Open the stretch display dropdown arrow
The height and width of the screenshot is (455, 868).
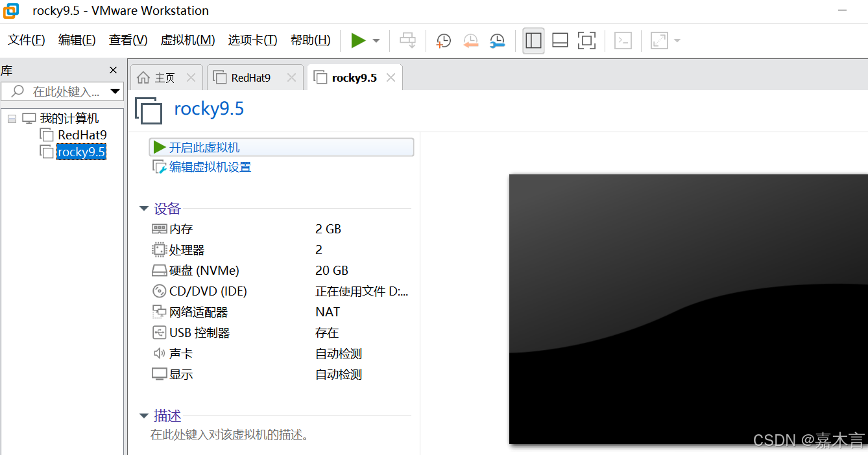click(x=677, y=41)
